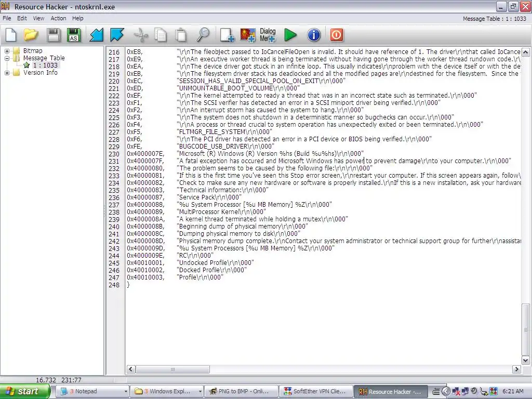The height and width of the screenshot is (399, 532).
Task: Click the UNMOUNTABLE_BOOT_VOLUME line text
Action: tap(239, 88)
